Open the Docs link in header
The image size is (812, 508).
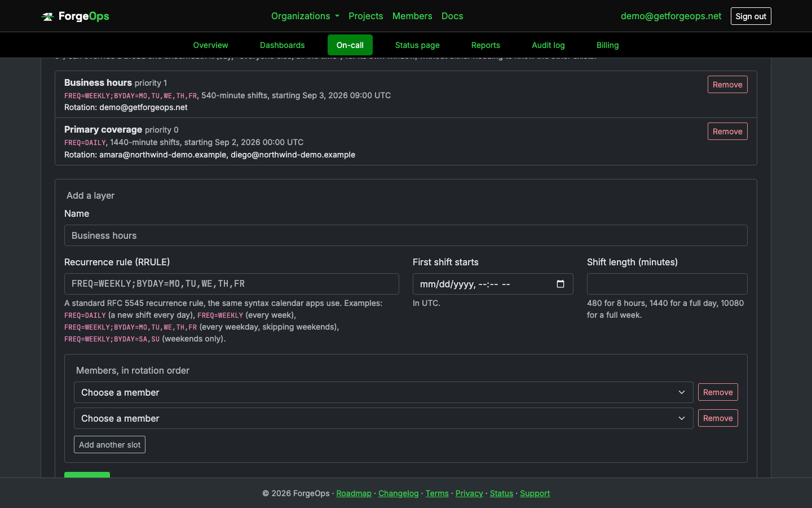pos(452,16)
